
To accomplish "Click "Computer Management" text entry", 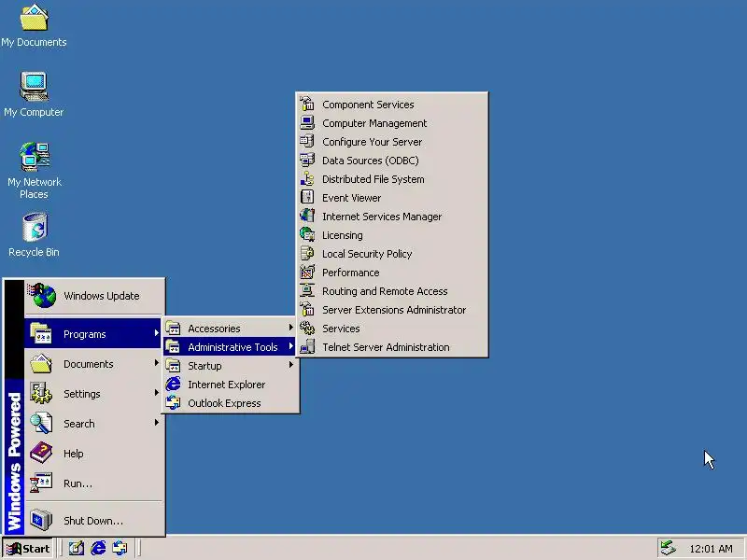I will pyautogui.click(x=374, y=123).
